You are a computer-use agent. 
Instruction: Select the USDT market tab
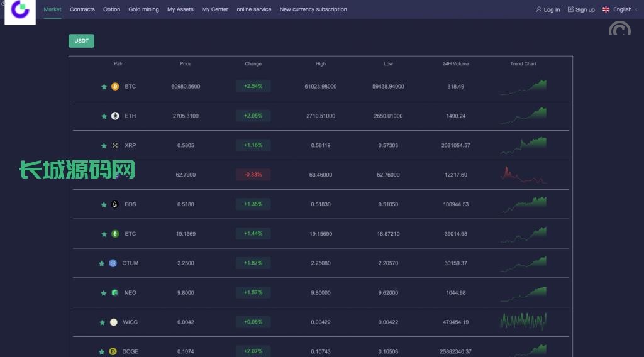tap(81, 41)
